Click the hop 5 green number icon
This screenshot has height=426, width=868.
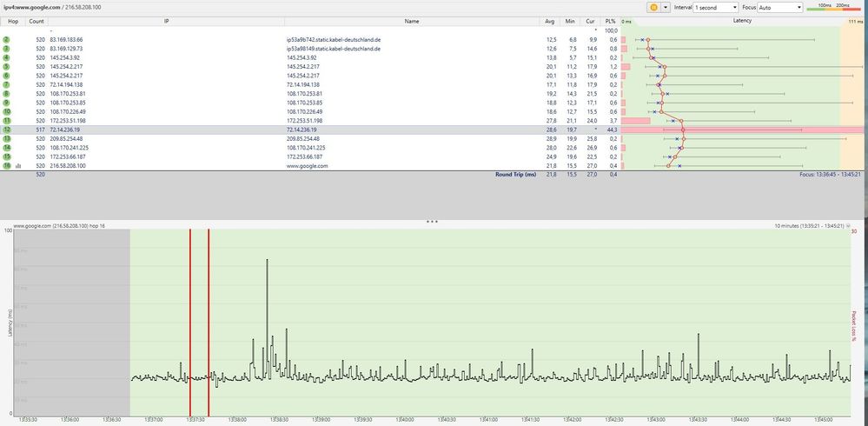point(7,67)
